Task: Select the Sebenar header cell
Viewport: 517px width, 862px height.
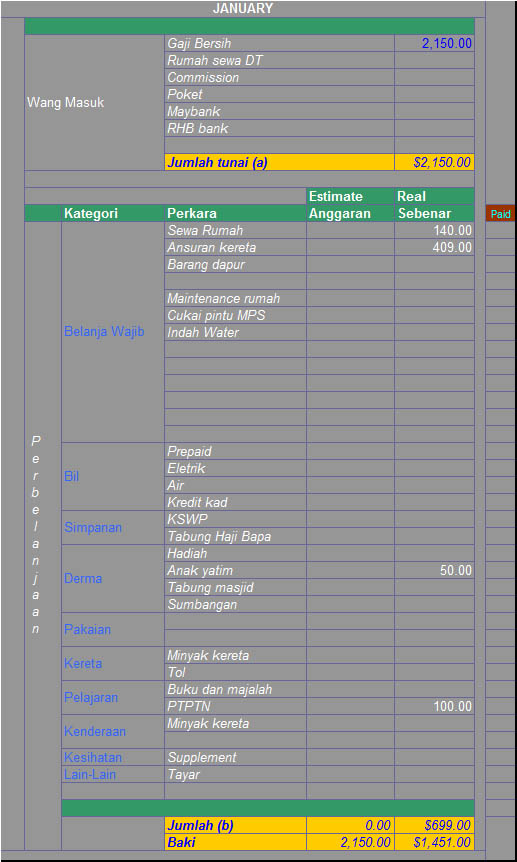Action: click(434, 213)
